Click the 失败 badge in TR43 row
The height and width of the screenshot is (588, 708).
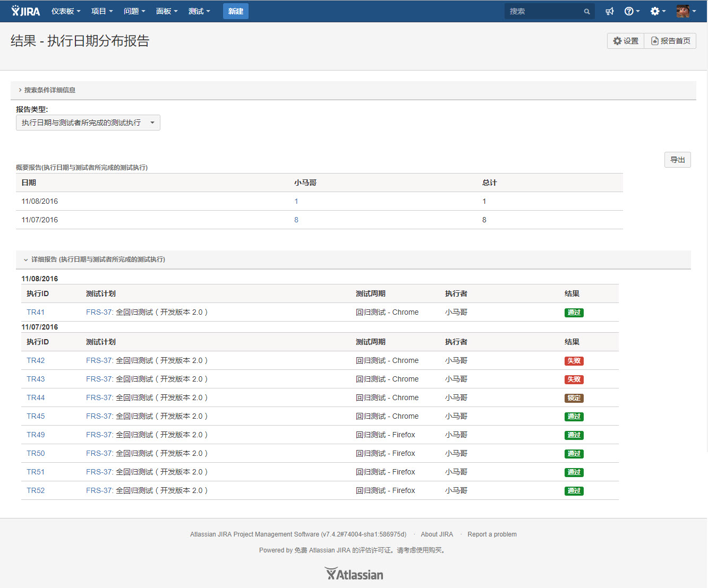tap(574, 379)
